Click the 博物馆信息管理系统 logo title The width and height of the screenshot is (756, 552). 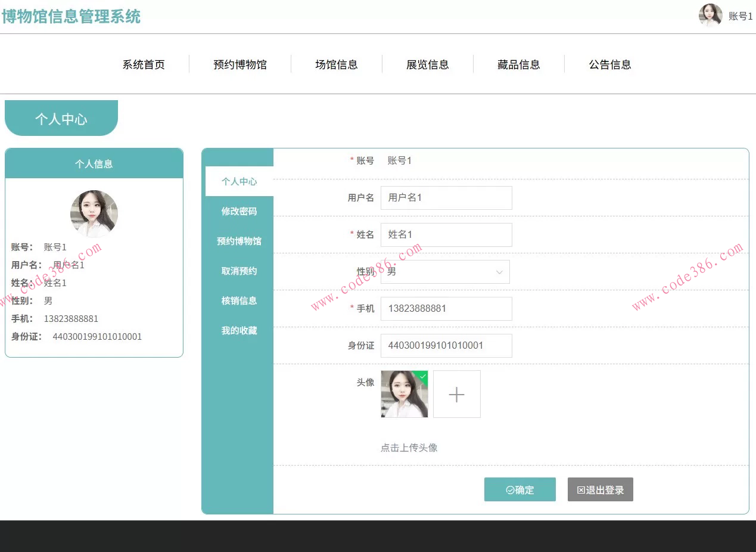[x=71, y=16]
